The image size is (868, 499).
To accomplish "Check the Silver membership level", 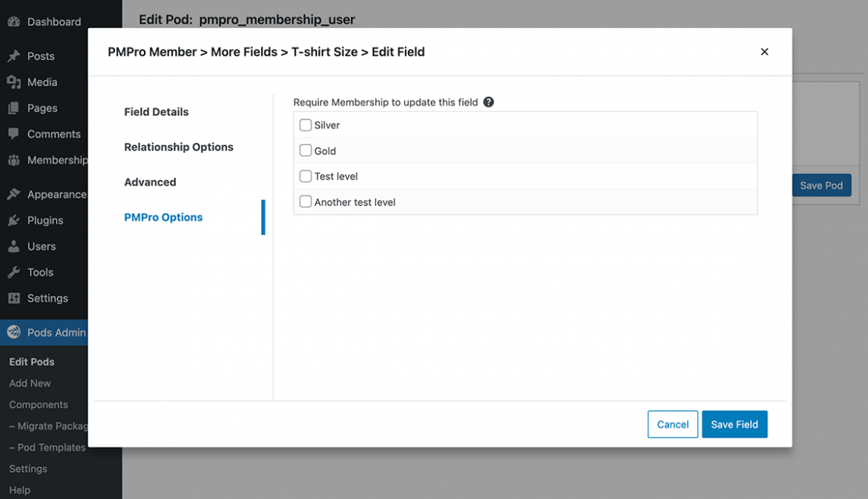I will tap(305, 125).
